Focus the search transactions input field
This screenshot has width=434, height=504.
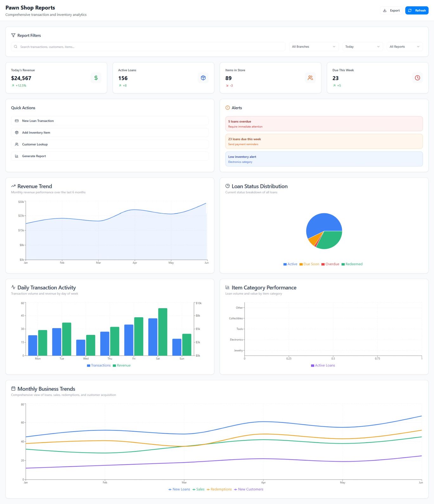148,47
